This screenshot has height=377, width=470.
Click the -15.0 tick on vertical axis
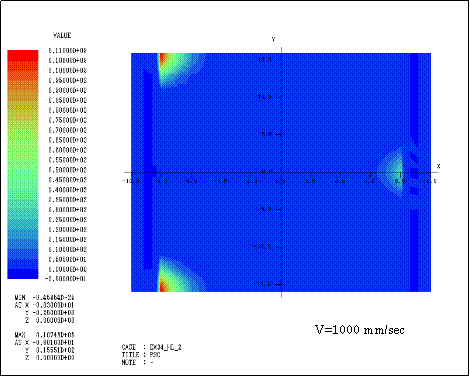pos(263,284)
